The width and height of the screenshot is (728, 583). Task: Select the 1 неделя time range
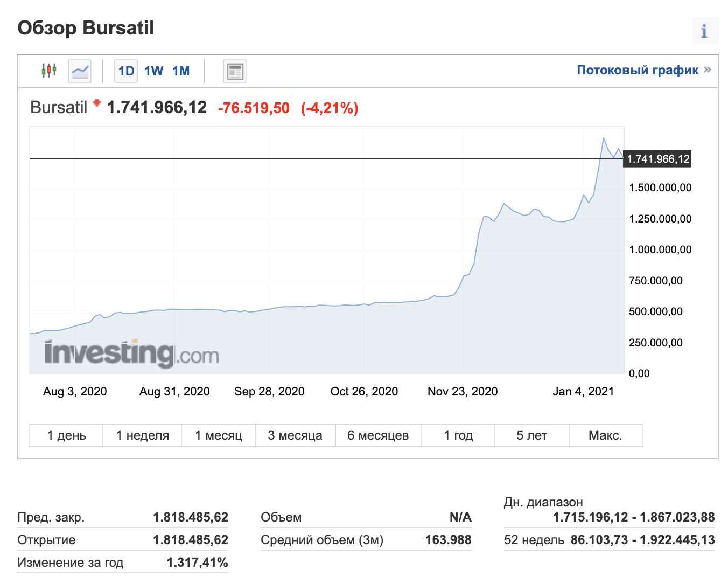coord(142,435)
